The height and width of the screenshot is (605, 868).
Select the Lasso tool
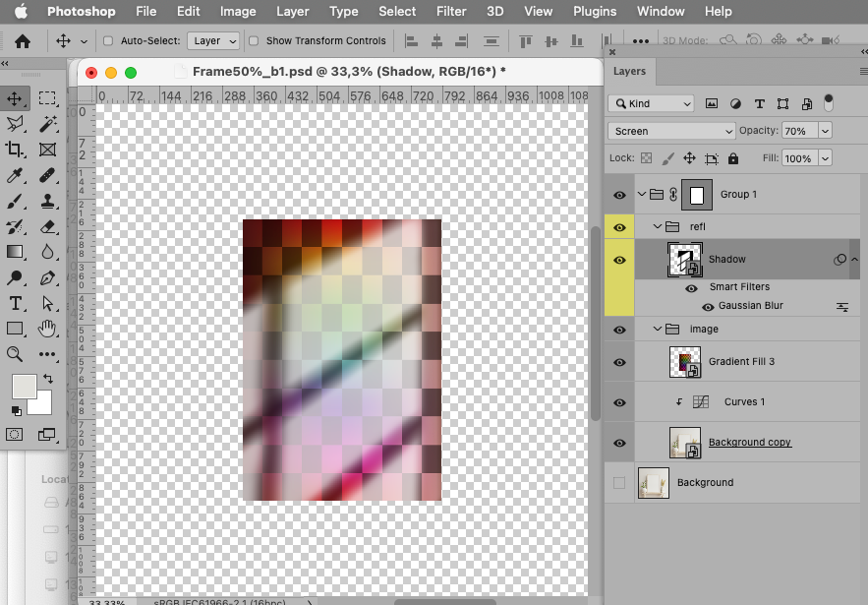(17, 124)
